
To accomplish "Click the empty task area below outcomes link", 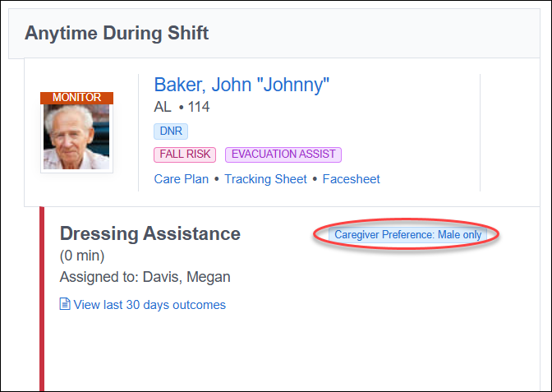I will [x=292, y=350].
